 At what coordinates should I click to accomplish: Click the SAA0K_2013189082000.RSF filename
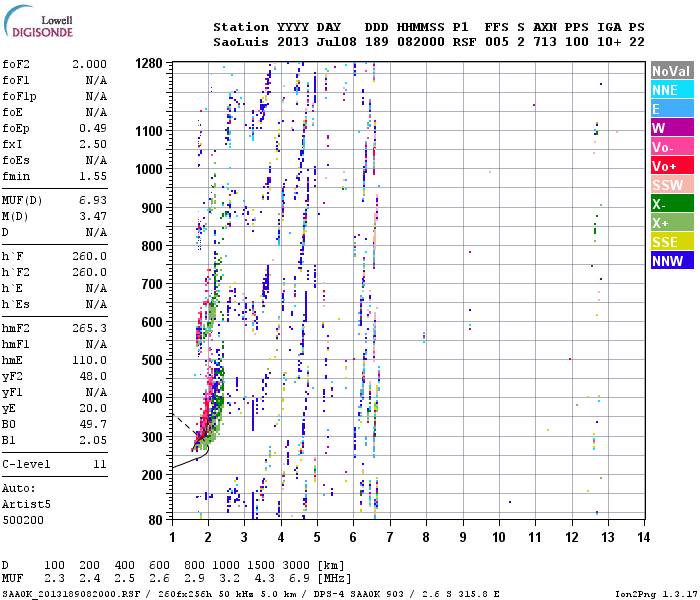click(71, 594)
